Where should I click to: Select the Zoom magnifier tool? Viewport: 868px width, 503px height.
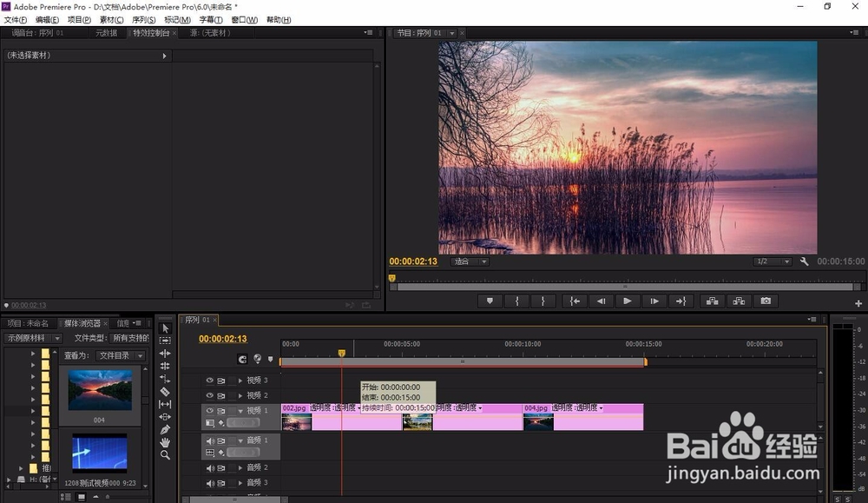165,455
